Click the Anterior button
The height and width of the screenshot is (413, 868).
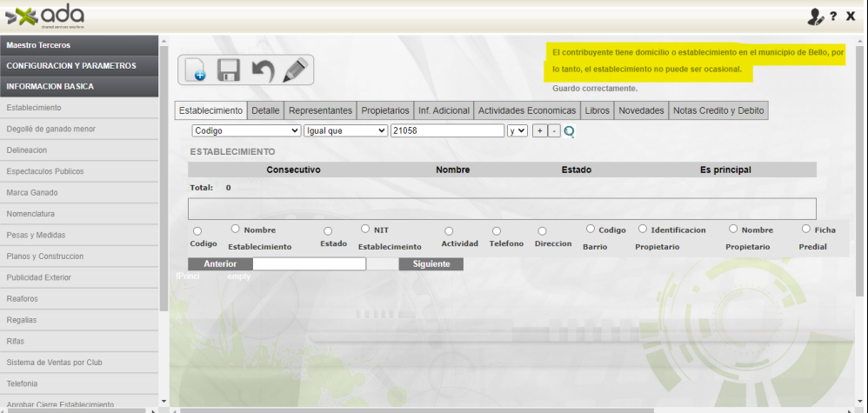[x=220, y=263]
